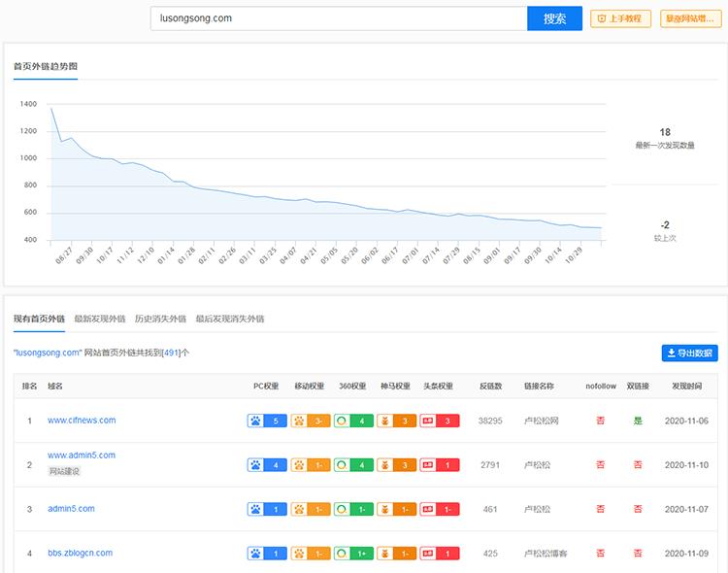Open the bbs.zblogcn.com domain link
The width and height of the screenshot is (728, 573).
click(x=80, y=553)
